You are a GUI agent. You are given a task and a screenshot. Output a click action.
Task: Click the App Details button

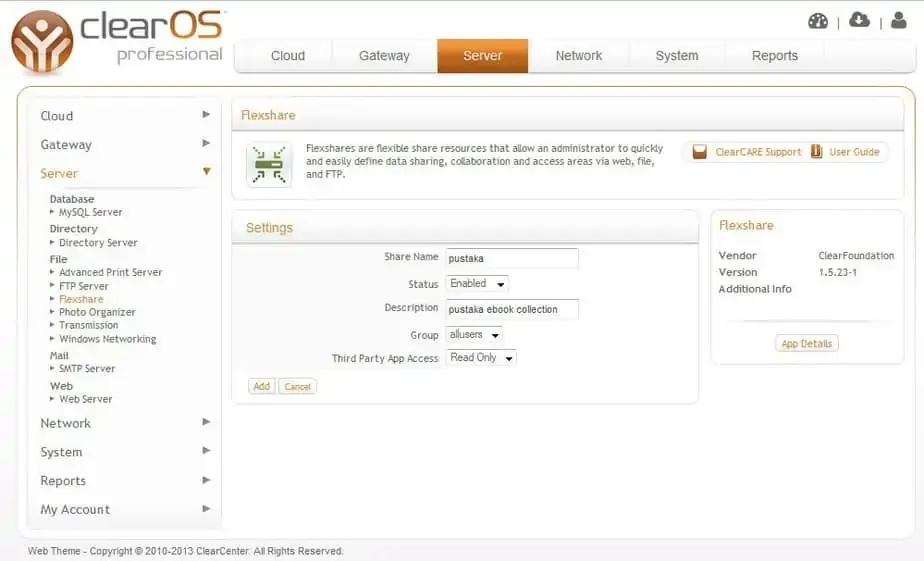(806, 343)
